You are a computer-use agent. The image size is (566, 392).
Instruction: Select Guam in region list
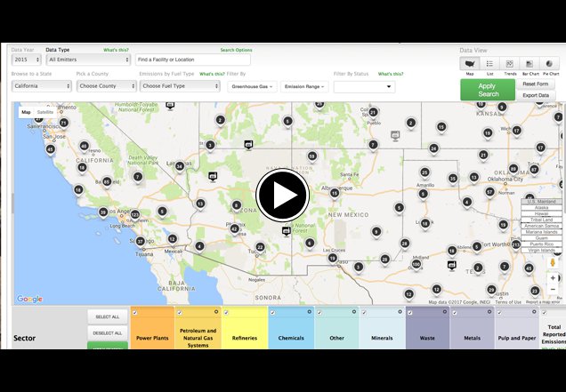pyautogui.click(x=541, y=238)
